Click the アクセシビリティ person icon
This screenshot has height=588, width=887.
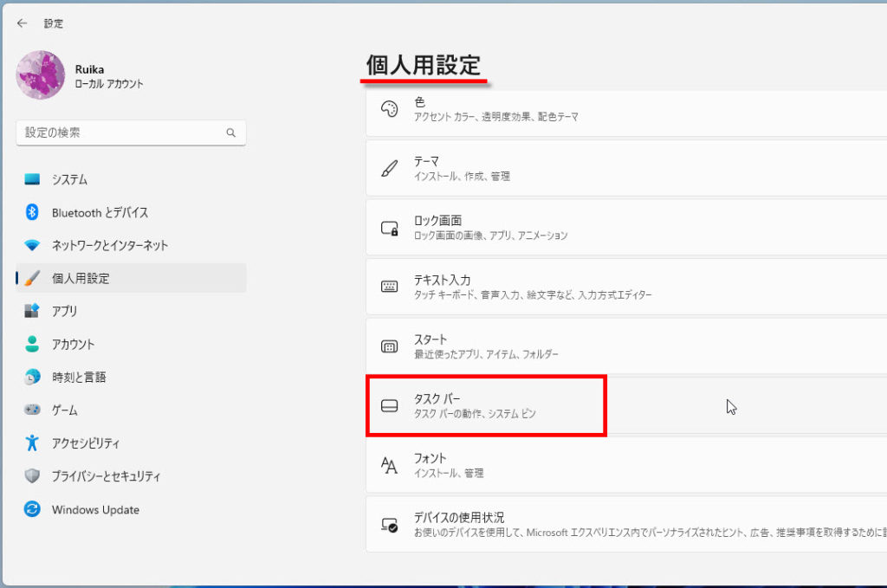tap(32, 443)
